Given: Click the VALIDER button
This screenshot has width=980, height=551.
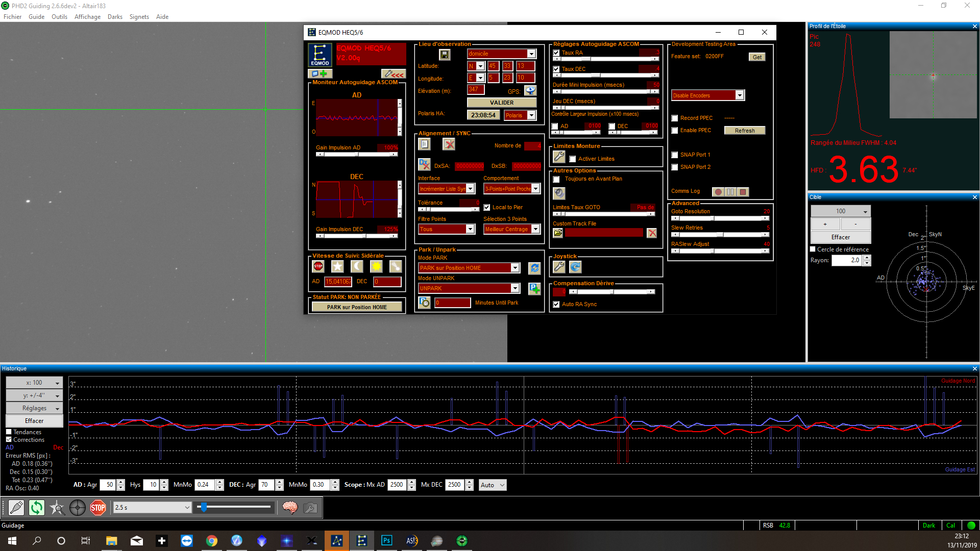Looking at the screenshot, I should tap(502, 103).
